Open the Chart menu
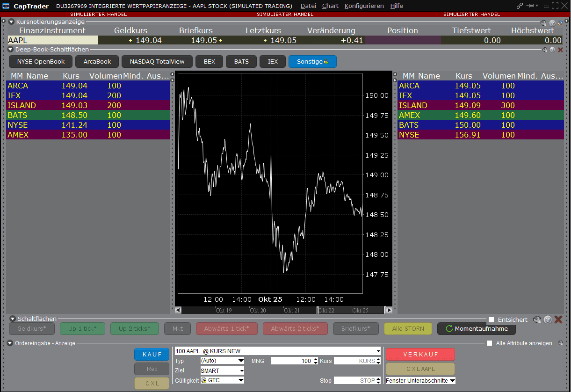This screenshot has width=571, height=392. [x=330, y=6]
